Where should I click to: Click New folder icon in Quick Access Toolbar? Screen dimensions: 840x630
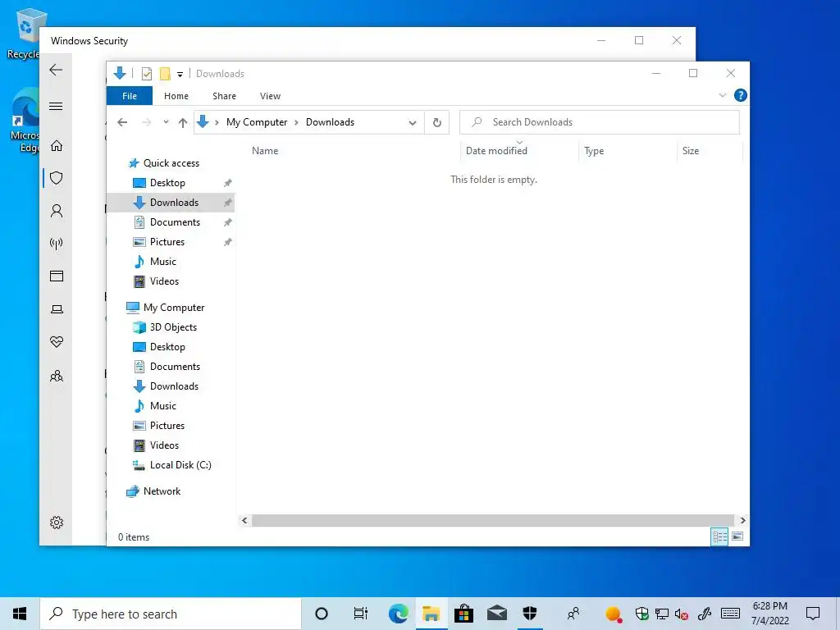point(165,73)
